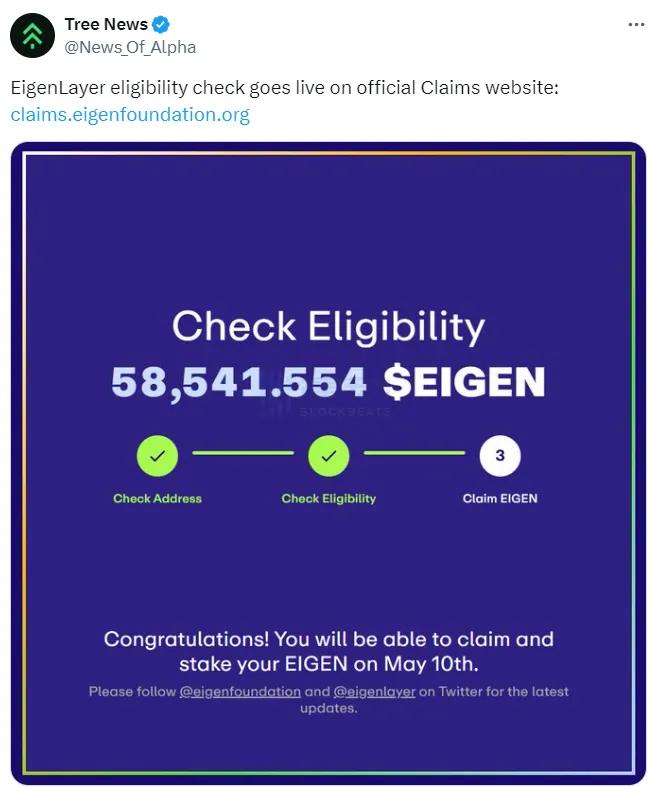The image size is (650, 787).
Task: Click the Tree News display name
Action: coord(106,24)
